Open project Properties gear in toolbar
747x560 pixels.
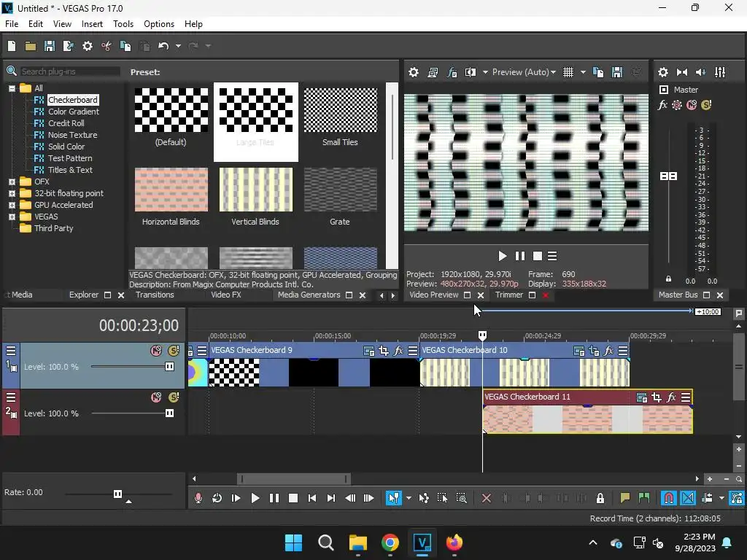(88, 46)
